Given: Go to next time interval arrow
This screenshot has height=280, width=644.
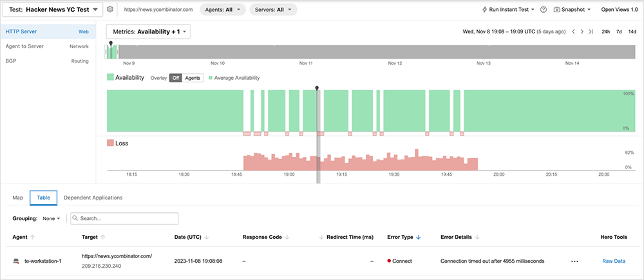Looking at the screenshot, I should click(x=582, y=32).
